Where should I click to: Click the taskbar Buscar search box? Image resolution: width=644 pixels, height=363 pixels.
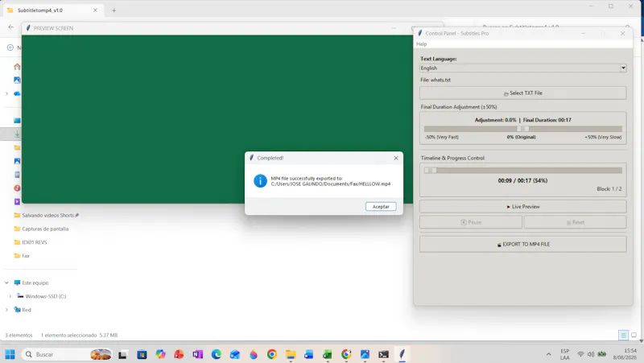click(x=67, y=354)
